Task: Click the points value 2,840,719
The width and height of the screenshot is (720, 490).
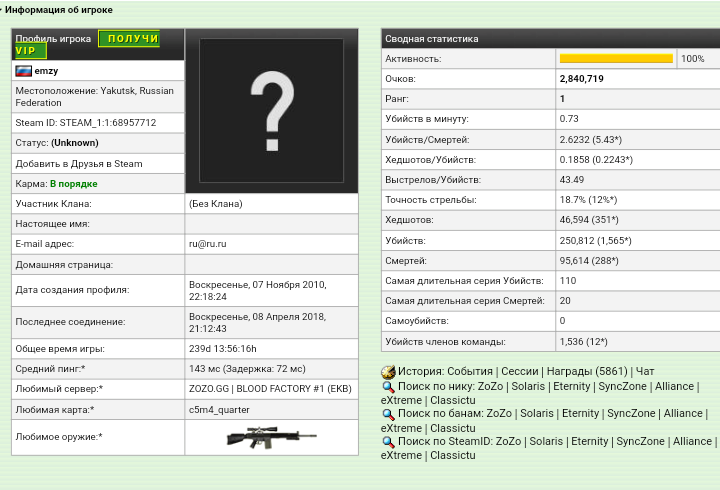Action: click(581, 79)
